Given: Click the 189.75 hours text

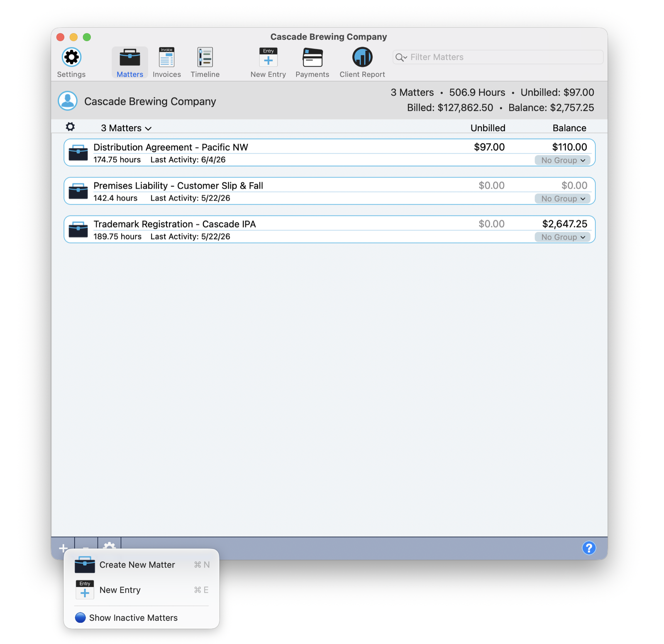Looking at the screenshot, I should pyautogui.click(x=117, y=237).
